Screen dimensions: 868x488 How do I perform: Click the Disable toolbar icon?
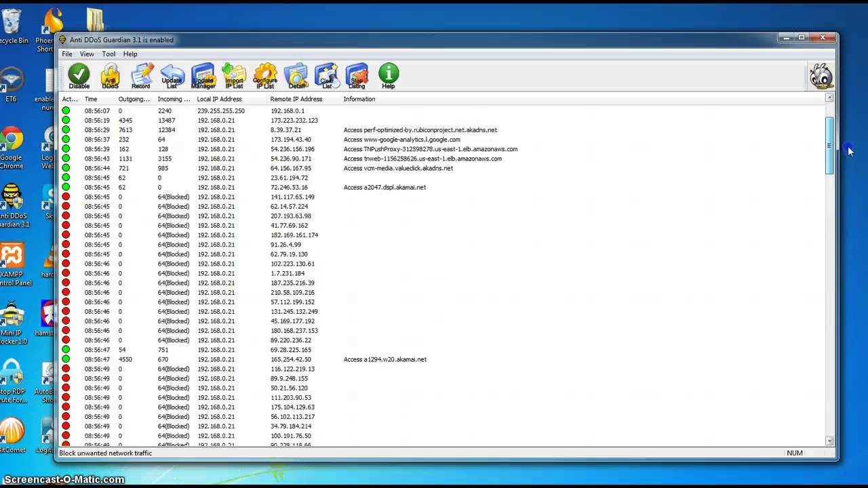(x=79, y=76)
